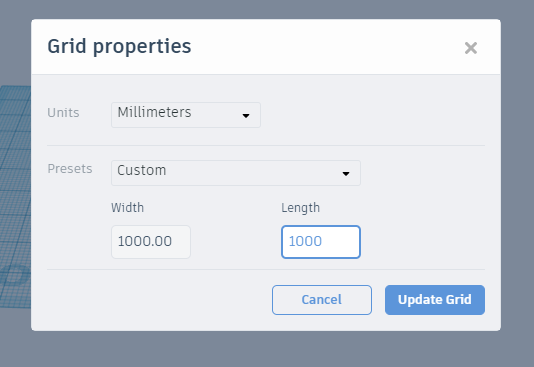Click the arrow on the Units combo box
The width and height of the screenshot is (534, 367).
coord(246,116)
